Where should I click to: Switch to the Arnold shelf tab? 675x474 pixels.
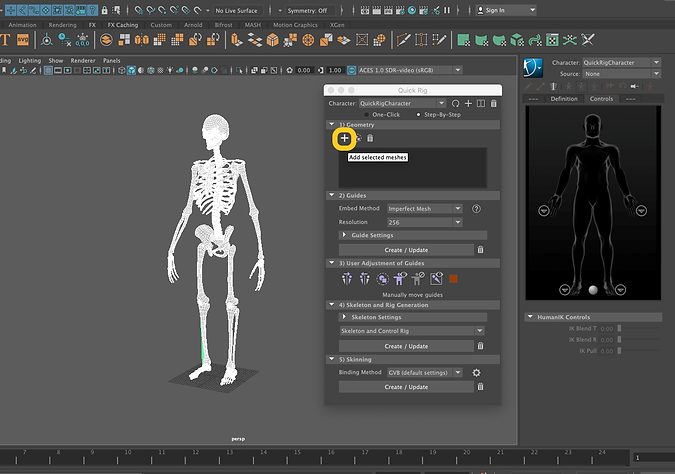coord(193,25)
